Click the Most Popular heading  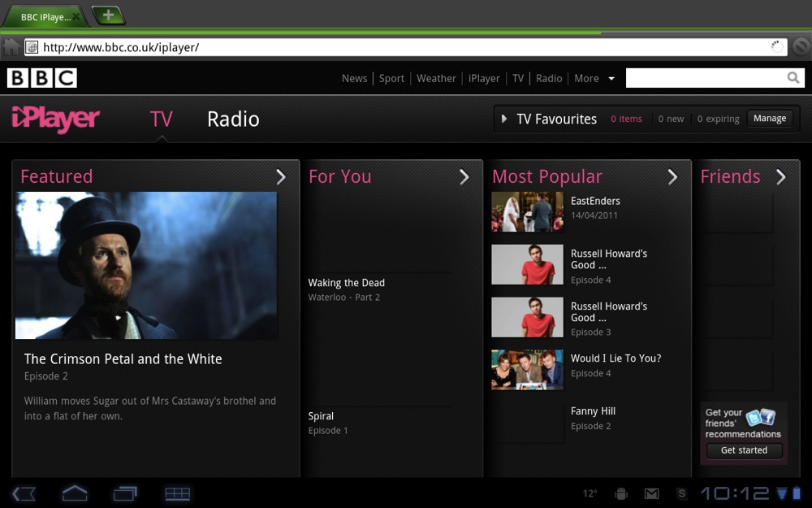click(546, 176)
